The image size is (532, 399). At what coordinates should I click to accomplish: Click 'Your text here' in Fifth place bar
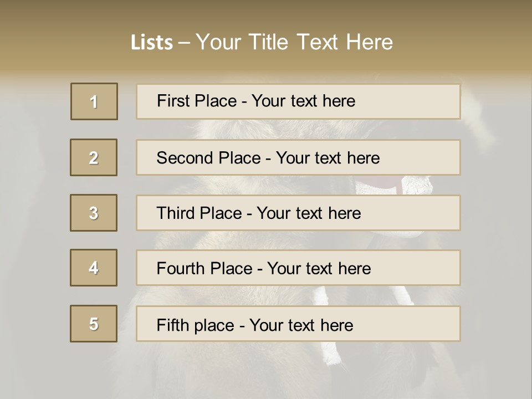tap(301, 325)
